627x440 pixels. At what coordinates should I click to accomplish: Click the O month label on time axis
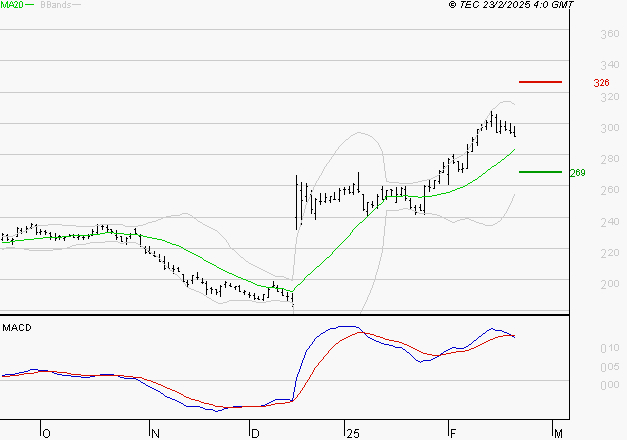click(x=46, y=434)
